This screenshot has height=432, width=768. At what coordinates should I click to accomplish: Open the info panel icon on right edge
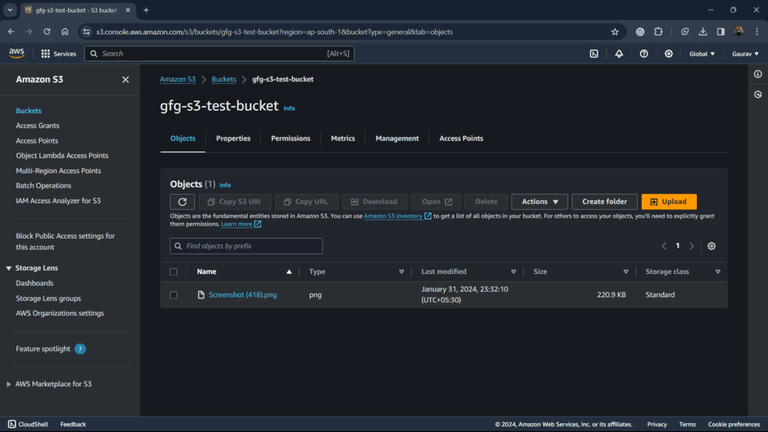click(x=758, y=74)
